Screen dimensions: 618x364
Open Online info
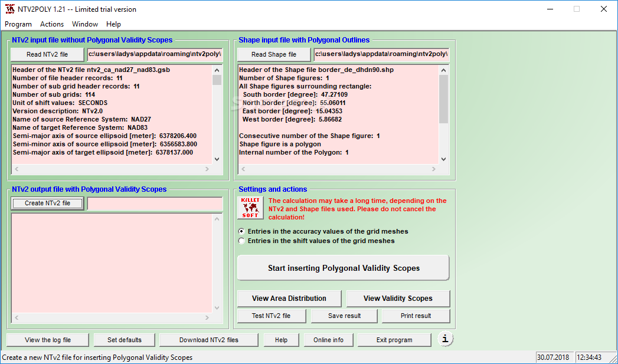pos(328,340)
